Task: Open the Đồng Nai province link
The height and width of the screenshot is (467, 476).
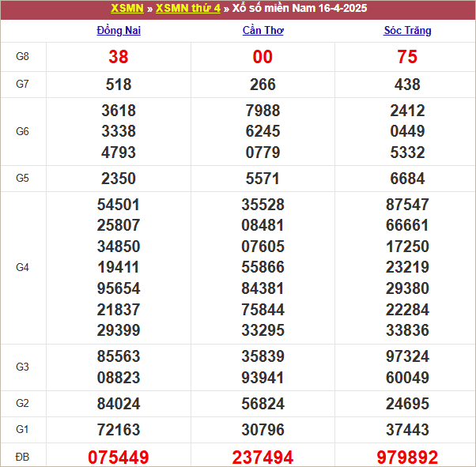Action: pyautogui.click(x=119, y=30)
